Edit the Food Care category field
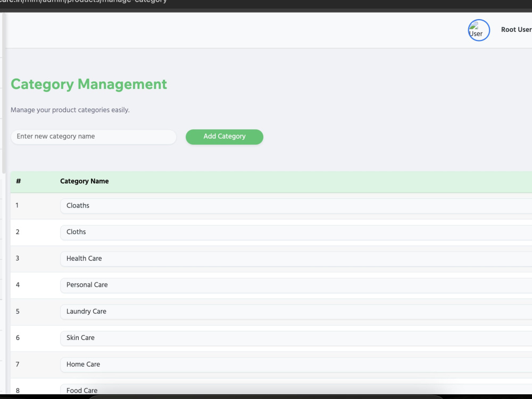 (x=296, y=389)
